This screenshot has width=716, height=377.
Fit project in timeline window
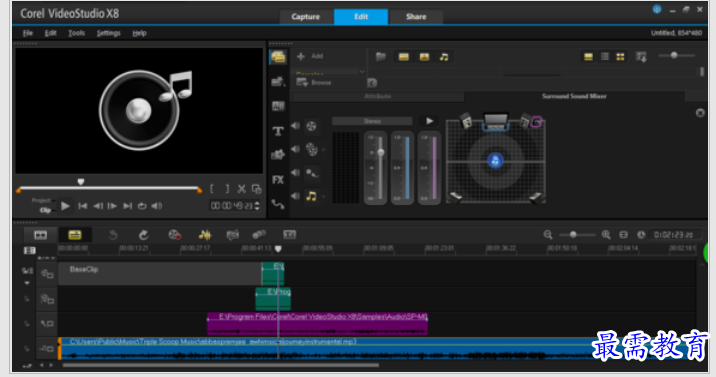[x=623, y=235]
